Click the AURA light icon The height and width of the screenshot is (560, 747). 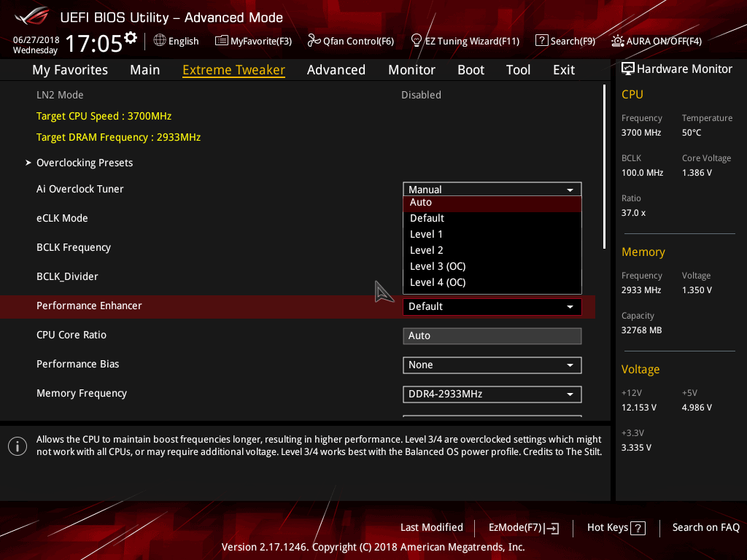[617, 41]
